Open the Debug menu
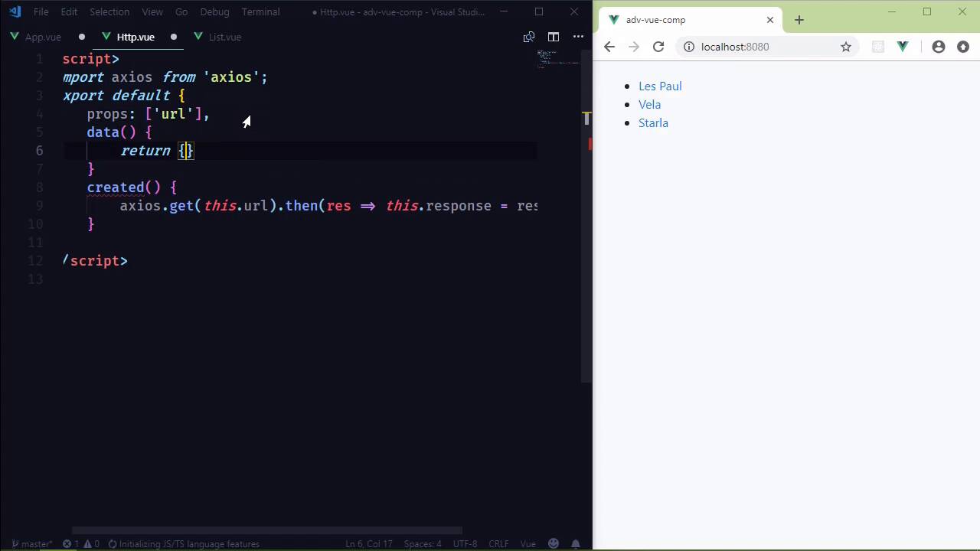 (x=214, y=11)
